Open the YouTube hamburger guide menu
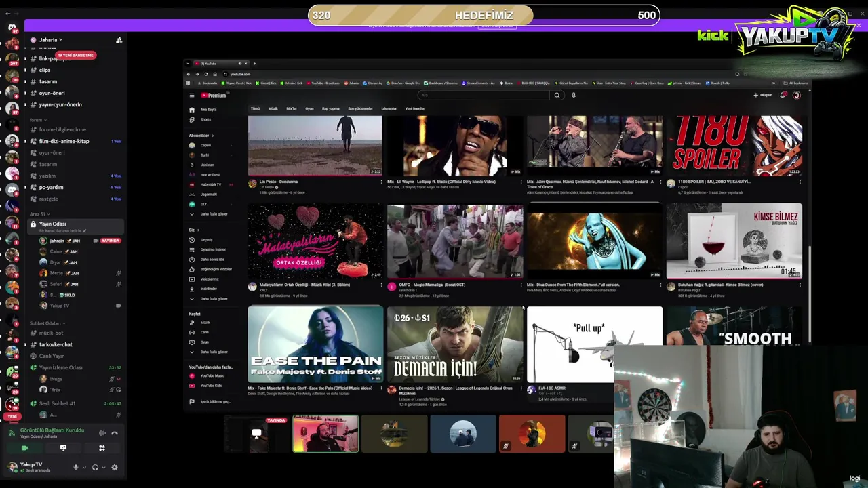Image resolution: width=868 pixels, height=488 pixels. click(x=192, y=96)
